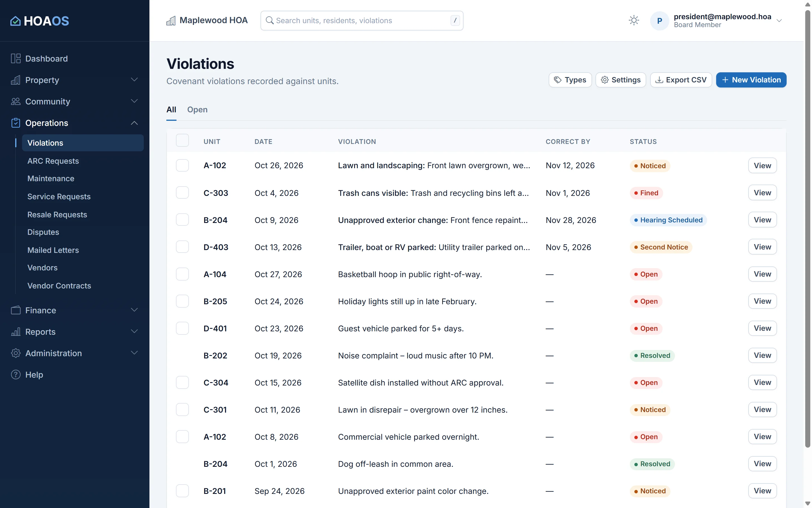Expand the Reports section chevron
Screen dimensions: 812x508
134,331
